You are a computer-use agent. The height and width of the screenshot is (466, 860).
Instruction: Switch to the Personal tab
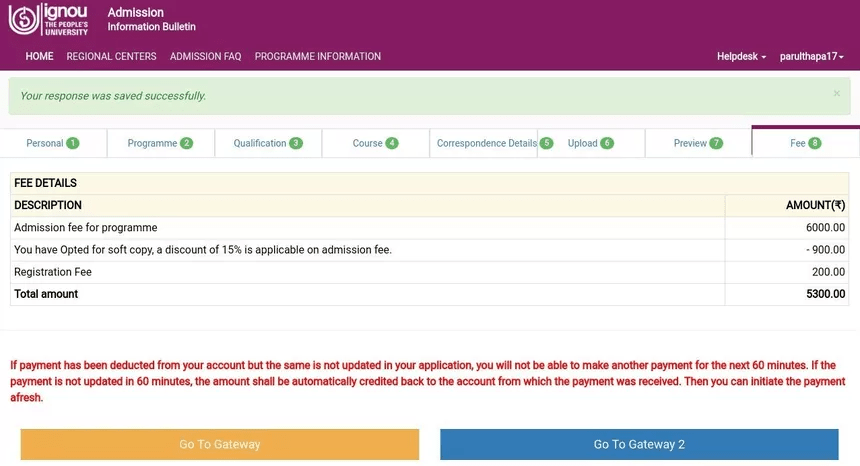pos(53,143)
